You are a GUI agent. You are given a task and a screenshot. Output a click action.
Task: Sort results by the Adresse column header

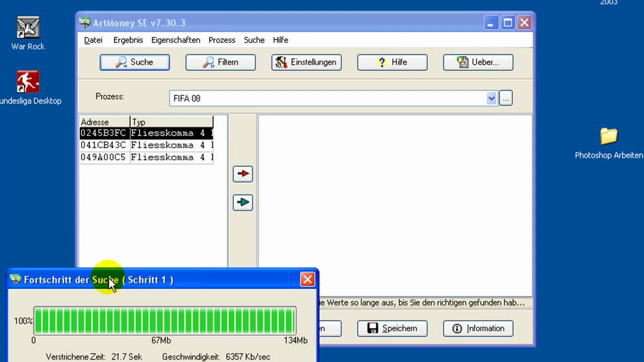click(x=95, y=122)
